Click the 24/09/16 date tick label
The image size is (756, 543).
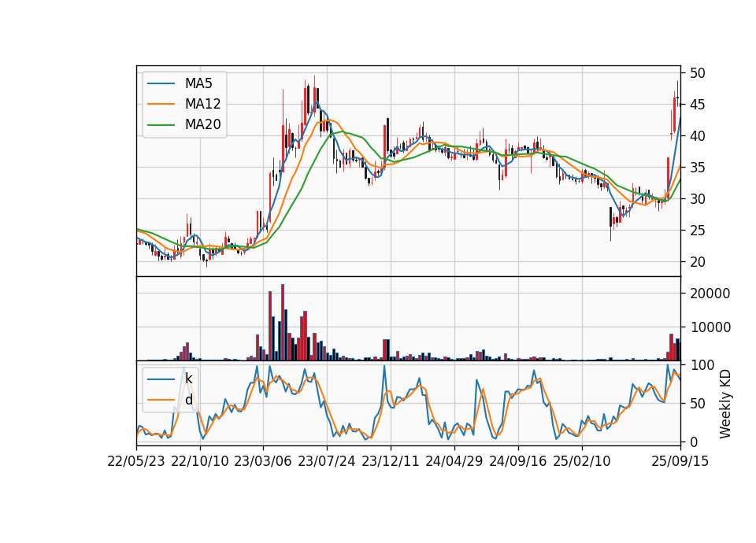click(x=518, y=461)
